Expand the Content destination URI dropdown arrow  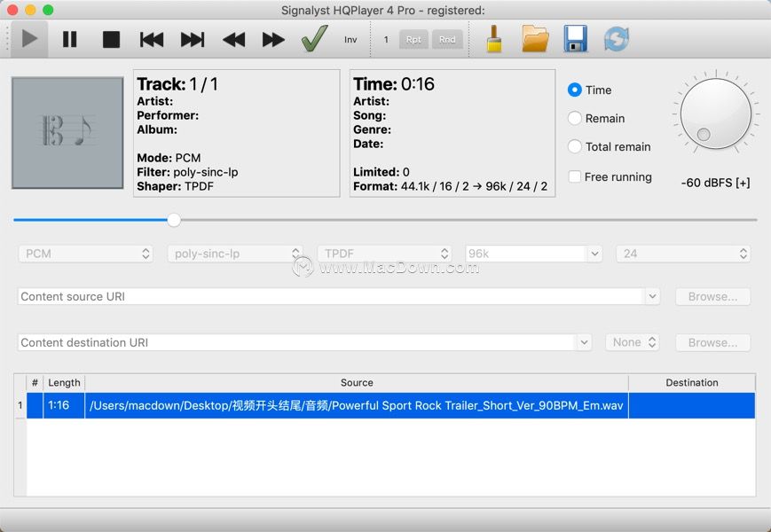pos(584,342)
